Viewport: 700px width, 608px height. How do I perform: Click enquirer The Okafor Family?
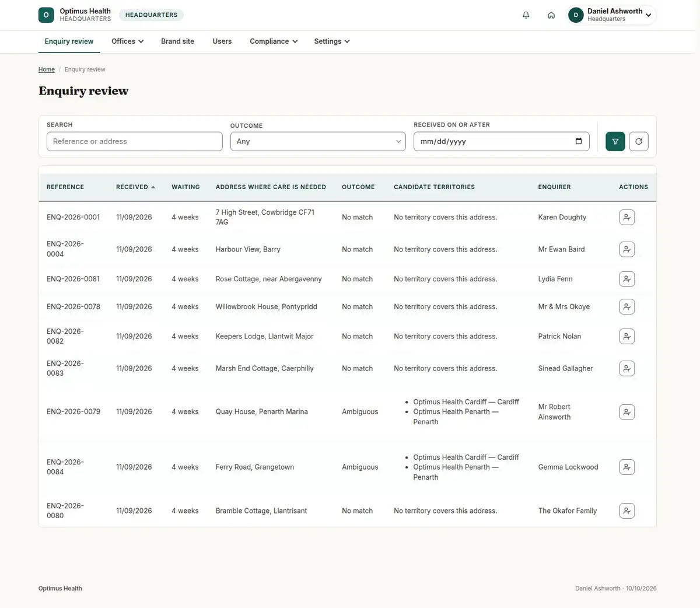568,511
